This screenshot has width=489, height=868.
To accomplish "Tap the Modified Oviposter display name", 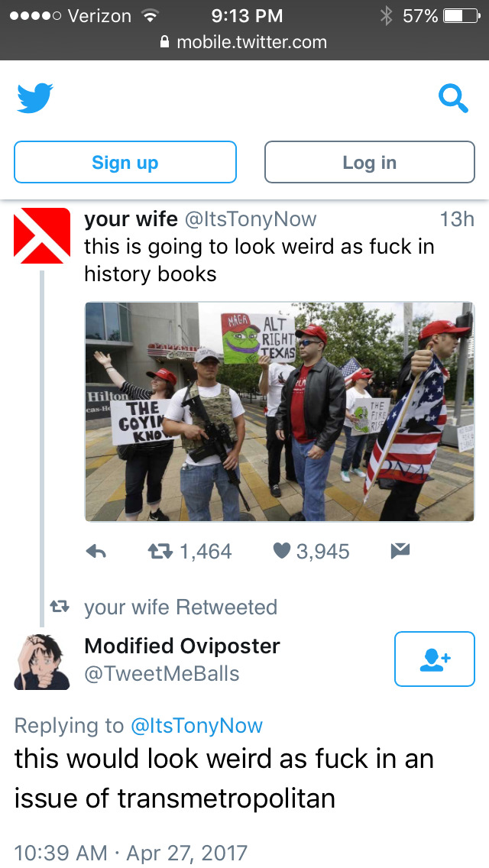I will click(182, 646).
